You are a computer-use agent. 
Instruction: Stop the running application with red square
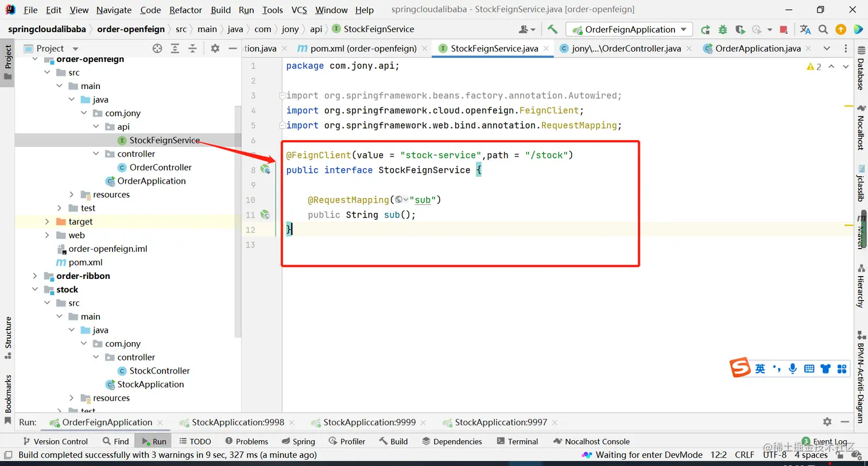(784, 29)
